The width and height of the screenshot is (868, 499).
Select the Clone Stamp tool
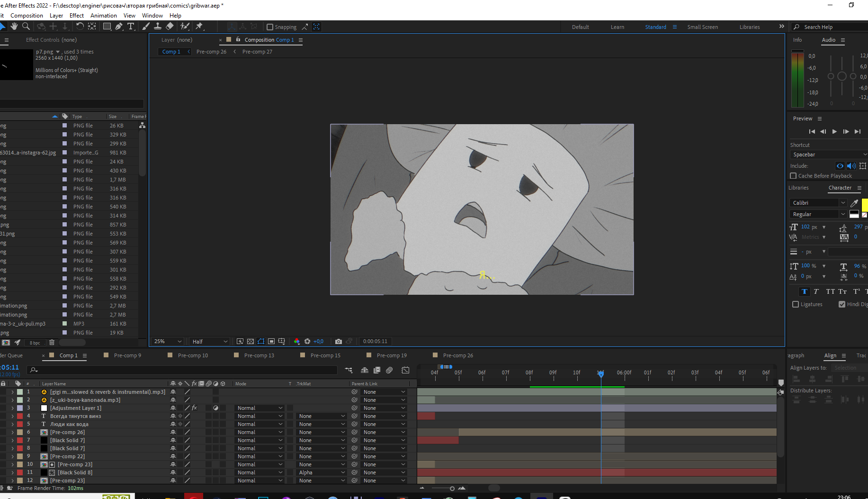[x=158, y=27]
